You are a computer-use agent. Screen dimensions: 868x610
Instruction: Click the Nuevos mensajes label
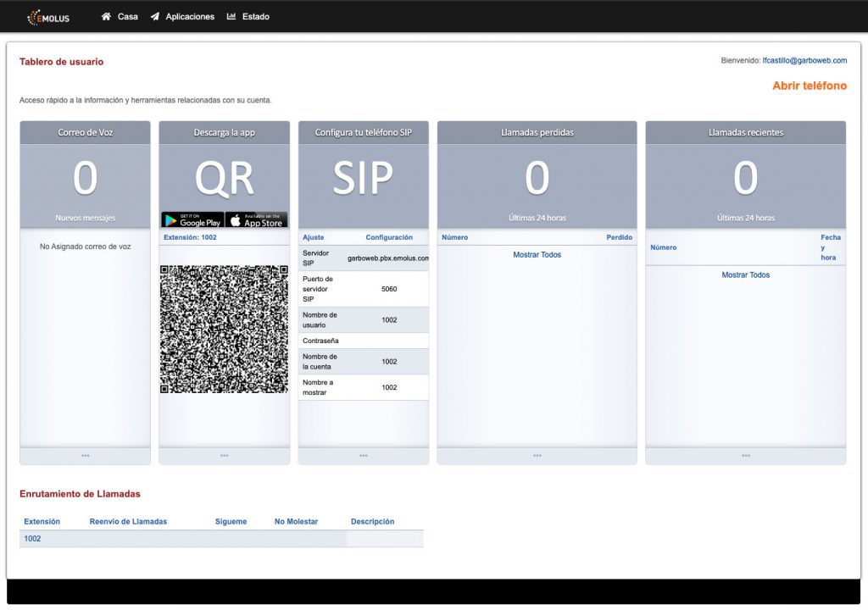click(86, 218)
